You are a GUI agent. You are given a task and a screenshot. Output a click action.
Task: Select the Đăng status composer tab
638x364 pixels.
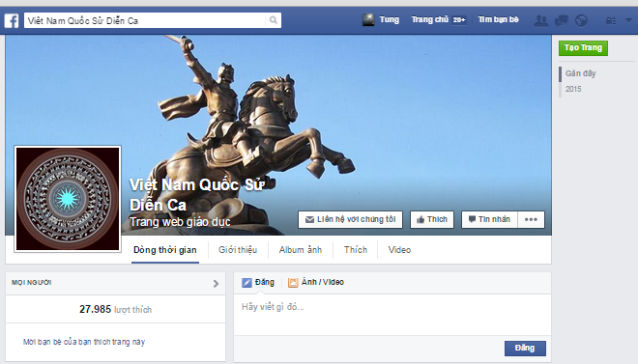tap(258, 282)
